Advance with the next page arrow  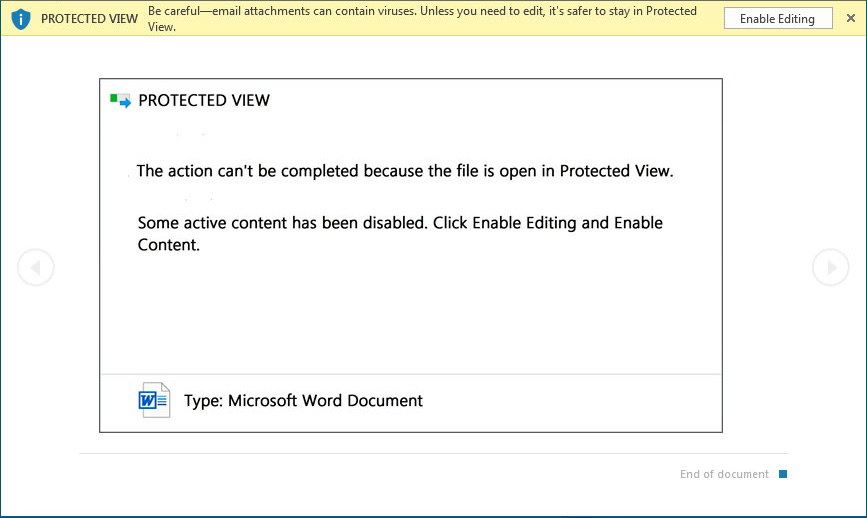(x=831, y=268)
